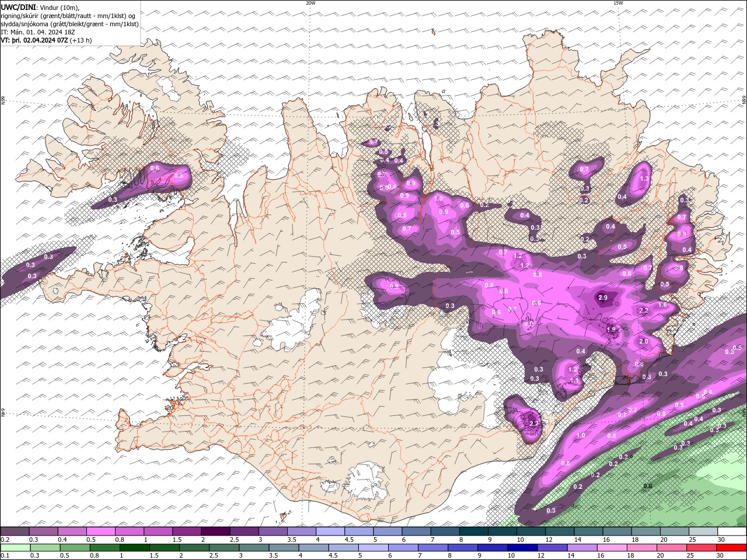Select the 1.1 value label on the map
This screenshot has width=747, height=560.
(x=574, y=381)
